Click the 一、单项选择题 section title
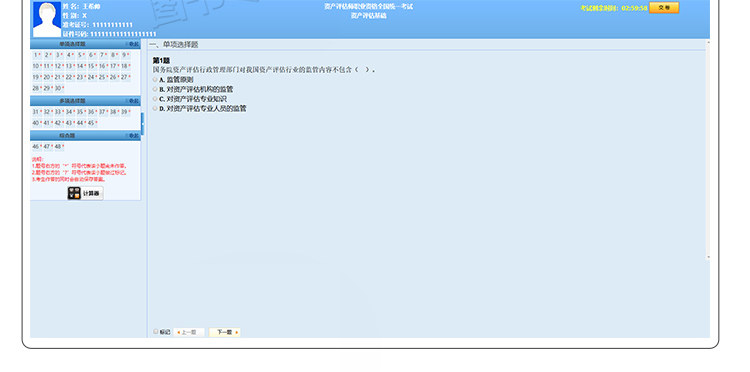This screenshot has height=372, width=750. point(173,44)
